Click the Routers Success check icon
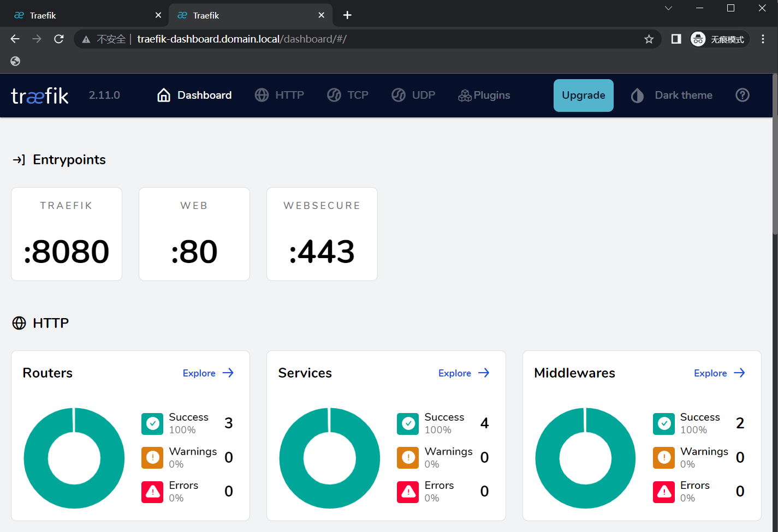 pyautogui.click(x=152, y=423)
